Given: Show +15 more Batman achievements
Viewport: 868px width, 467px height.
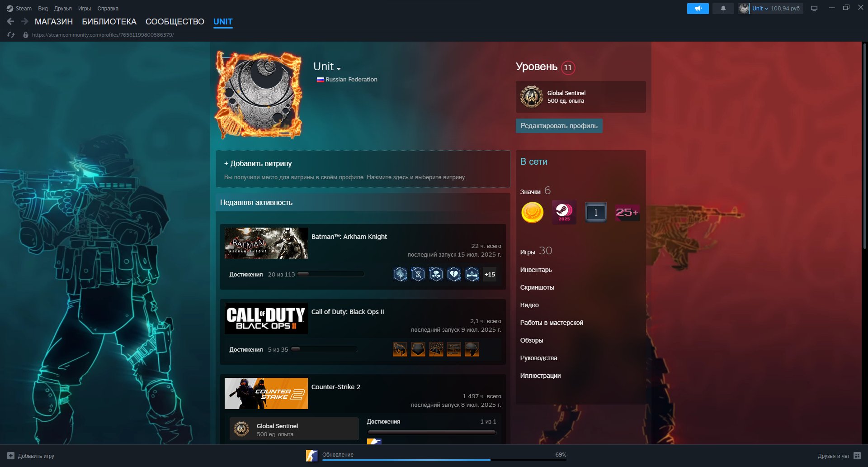Looking at the screenshot, I should [490, 274].
